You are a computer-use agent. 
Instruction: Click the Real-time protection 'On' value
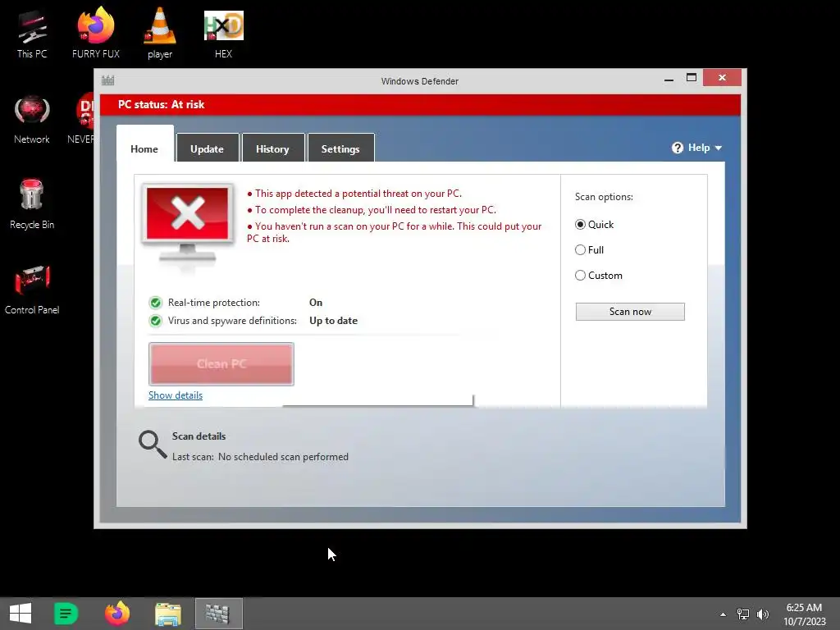point(316,303)
